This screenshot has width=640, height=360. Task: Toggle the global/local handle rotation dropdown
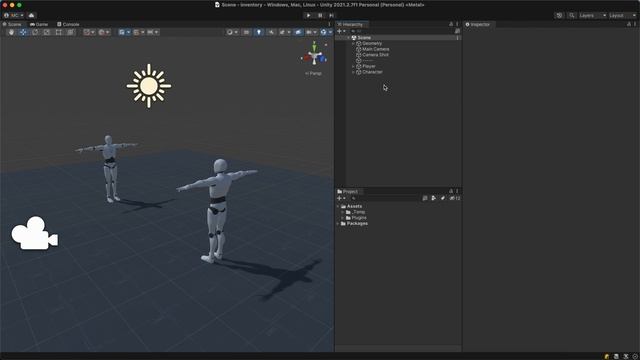tap(104, 32)
